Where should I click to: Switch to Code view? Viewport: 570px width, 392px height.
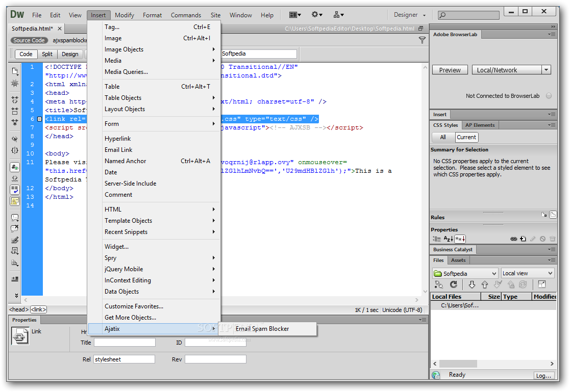26,54
